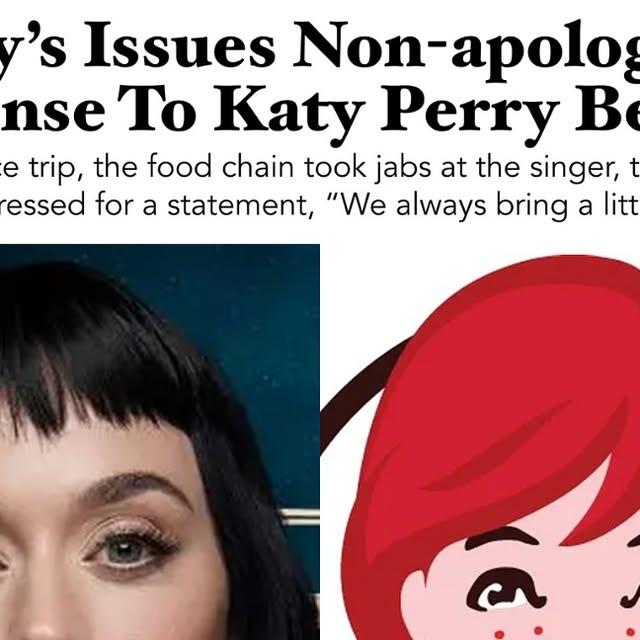Image resolution: width=640 pixels, height=640 pixels.
Task: Click the mascot's black eyebrow
Action: [x=502, y=537]
